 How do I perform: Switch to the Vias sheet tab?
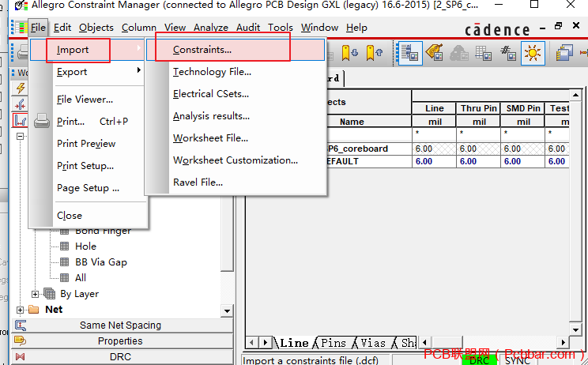pos(373,343)
